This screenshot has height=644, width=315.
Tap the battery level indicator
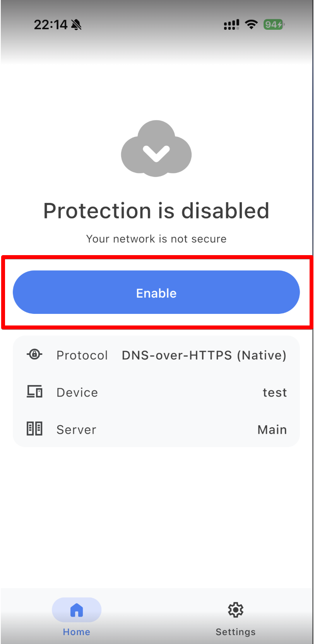coord(274,25)
